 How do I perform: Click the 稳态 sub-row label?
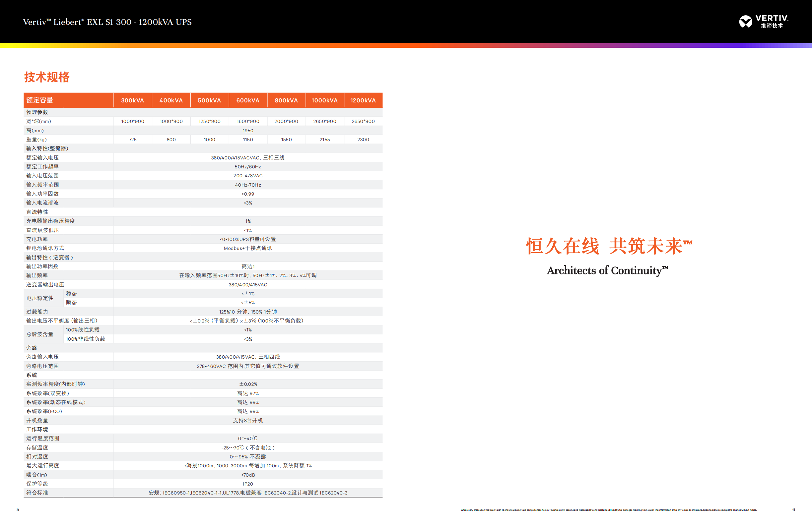(x=71, y=294)
